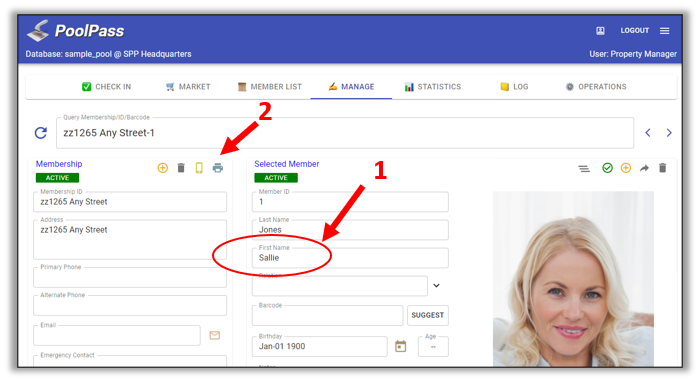698x380 pixels.
Task: Open the birthday calendar picker
Action: (401, 346)
